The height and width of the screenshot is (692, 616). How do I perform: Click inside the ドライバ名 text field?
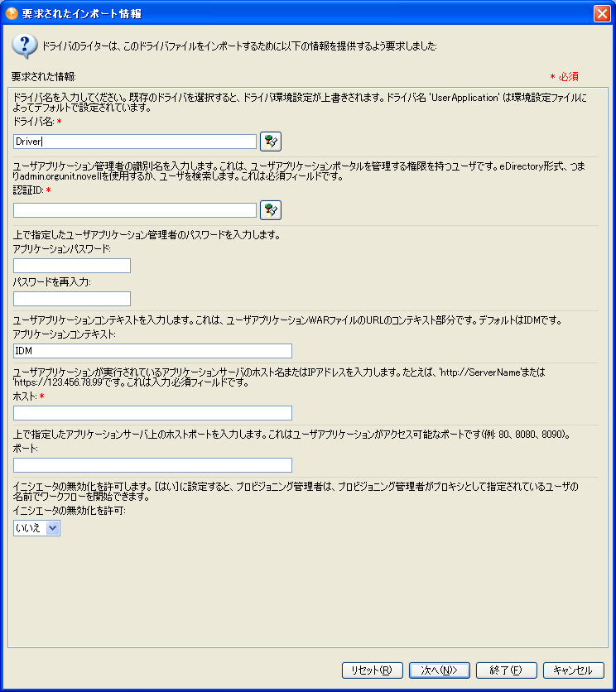(x=135, y=142)
